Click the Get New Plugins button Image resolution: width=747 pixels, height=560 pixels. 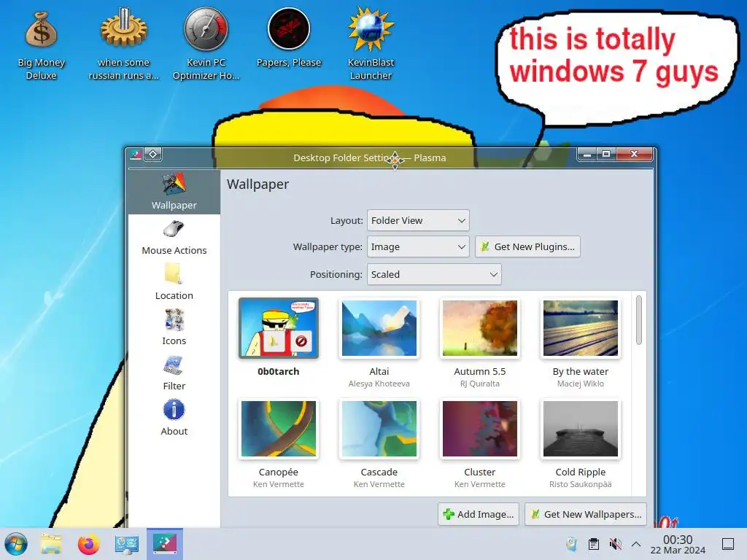click(x=527, y=246)
